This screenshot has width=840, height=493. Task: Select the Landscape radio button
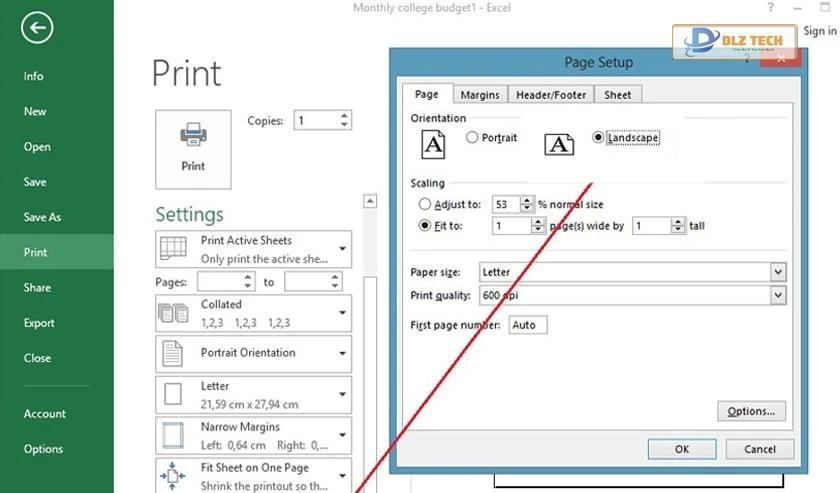[598, 138]
